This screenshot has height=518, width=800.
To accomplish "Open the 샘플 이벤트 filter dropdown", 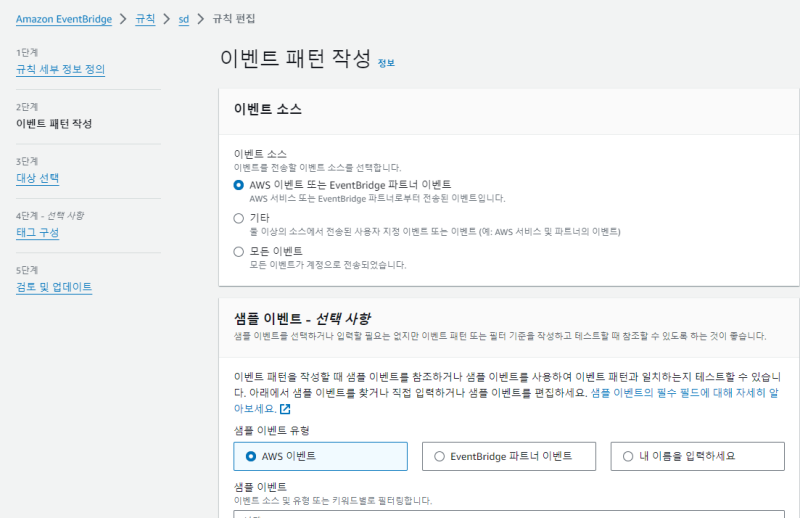I will (500, 514).
